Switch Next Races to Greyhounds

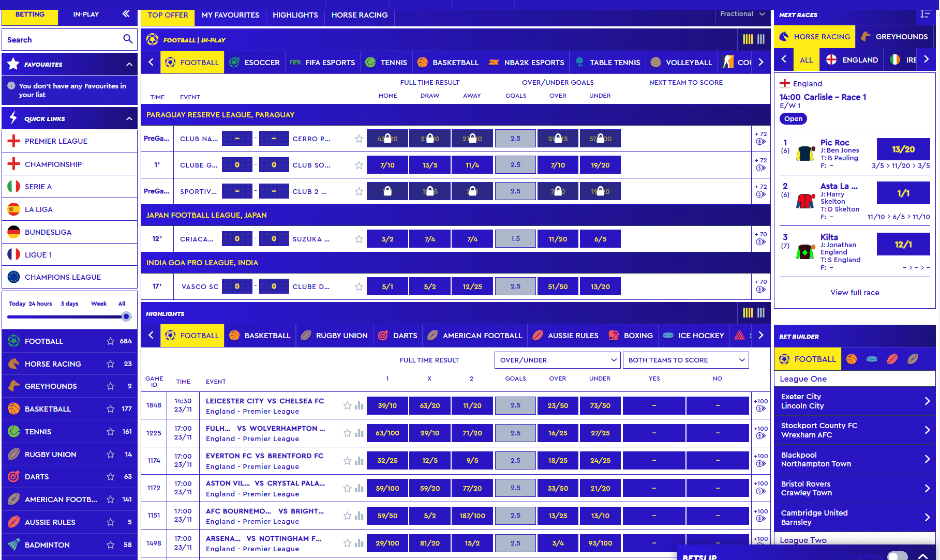point(894,37)
